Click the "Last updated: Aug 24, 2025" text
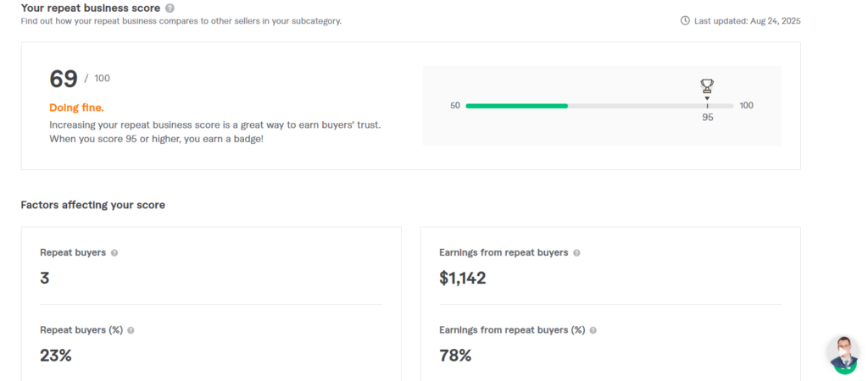The width and height of the screenshot is (868, 381). pos(747,20)
